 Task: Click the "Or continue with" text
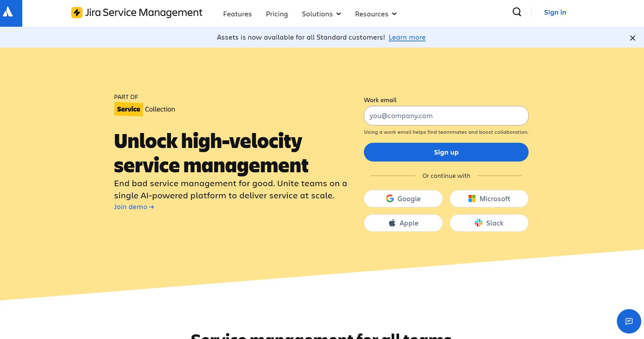[446, 176]
